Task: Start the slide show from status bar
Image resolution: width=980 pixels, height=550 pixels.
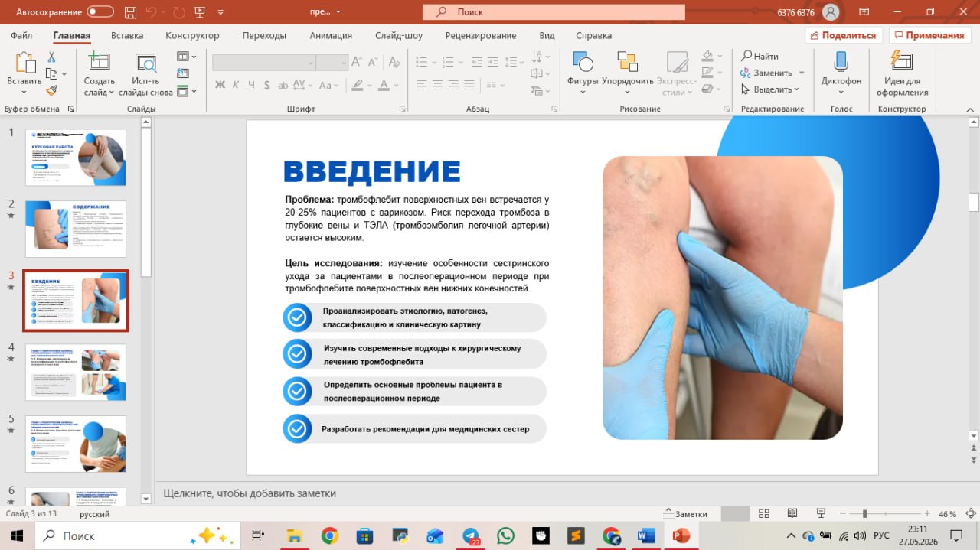Action: (821, 514)
